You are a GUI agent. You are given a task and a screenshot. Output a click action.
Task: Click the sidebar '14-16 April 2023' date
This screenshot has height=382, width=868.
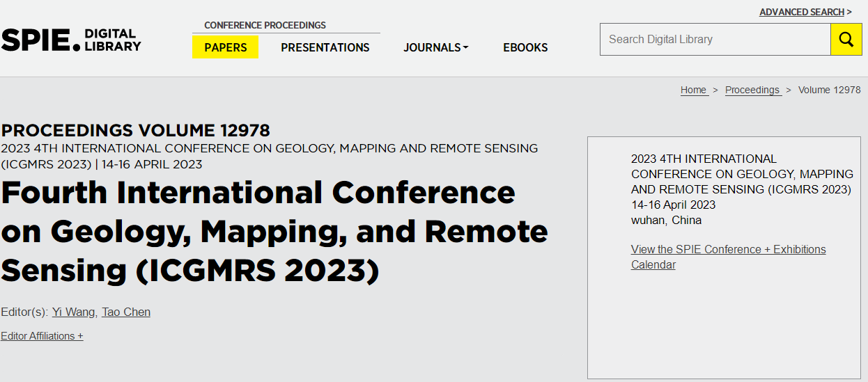click(674, 205)
